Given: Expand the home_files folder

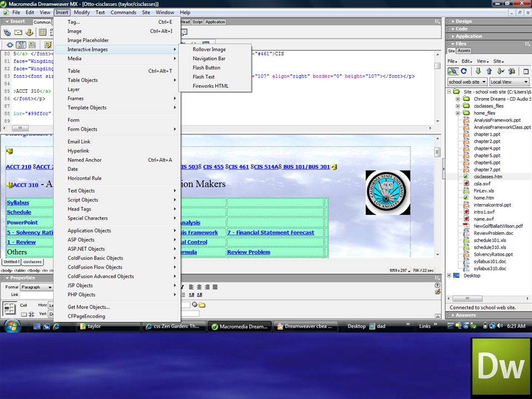Looking at the screenshot, I should tap(458, 113).
